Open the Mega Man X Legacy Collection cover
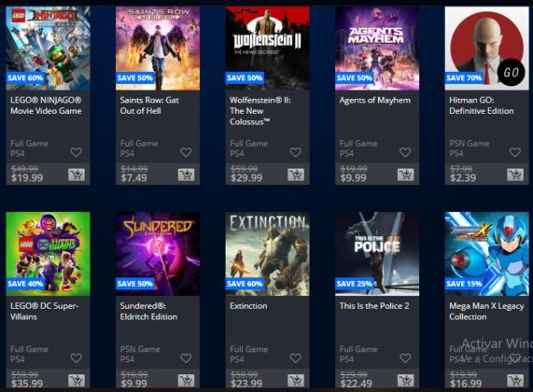 click(x=487, y=254)
